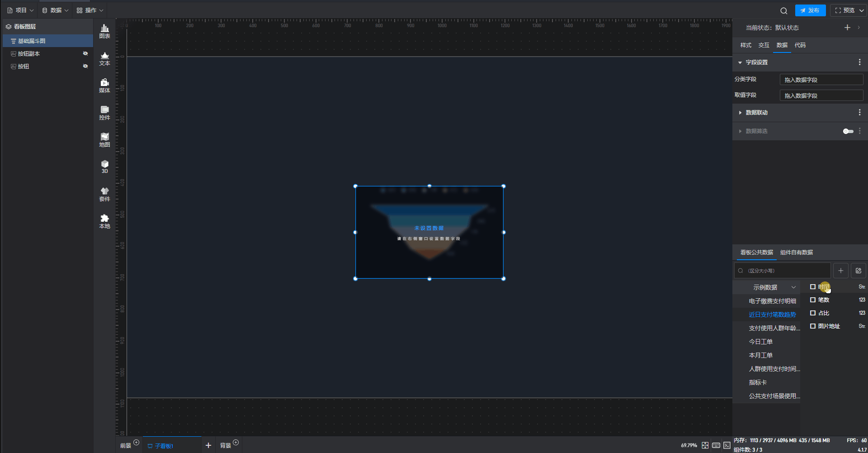This screenshot has height=453, width=868.
Task: Click the 看板图层 layers icon
Action: [x=9, y=27]
